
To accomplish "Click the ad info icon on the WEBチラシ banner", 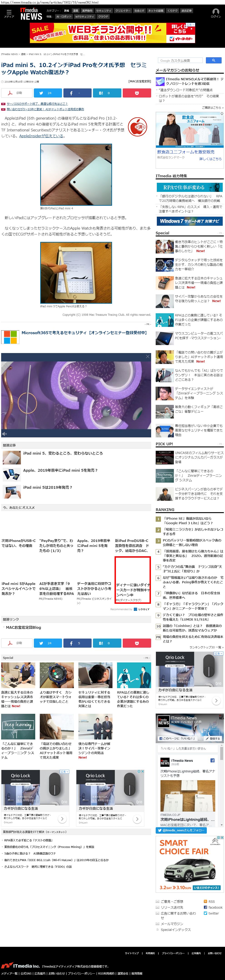I will pos(190,25).
